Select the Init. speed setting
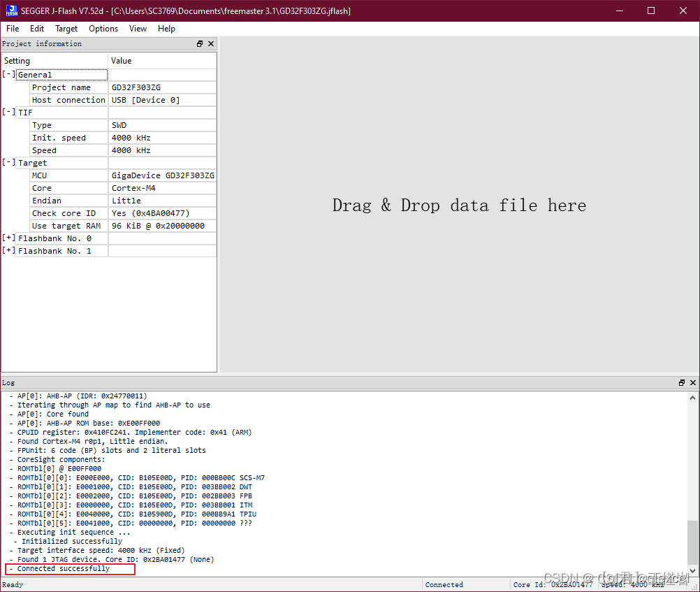The height and width of the screenshot is (592, 700). coord(68,138)
